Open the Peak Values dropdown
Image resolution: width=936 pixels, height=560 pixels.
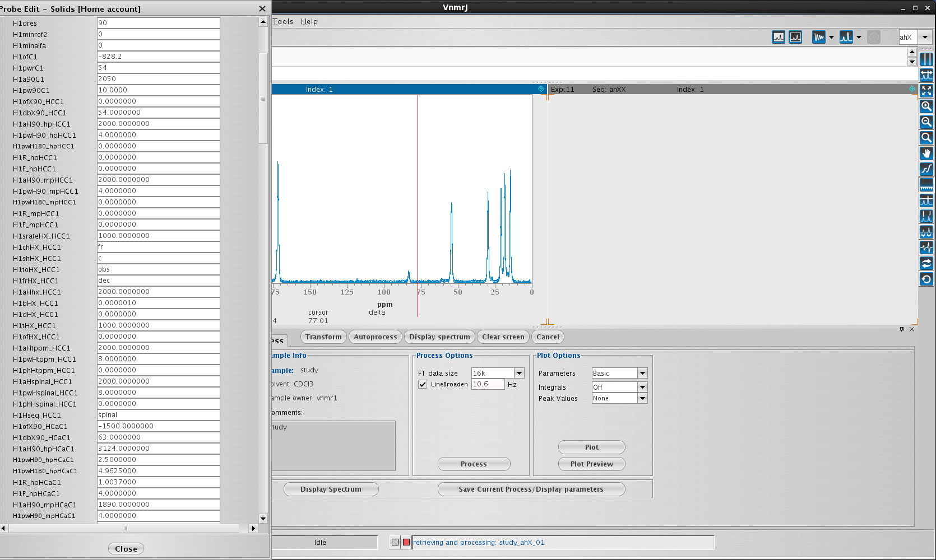coord(642,398)
